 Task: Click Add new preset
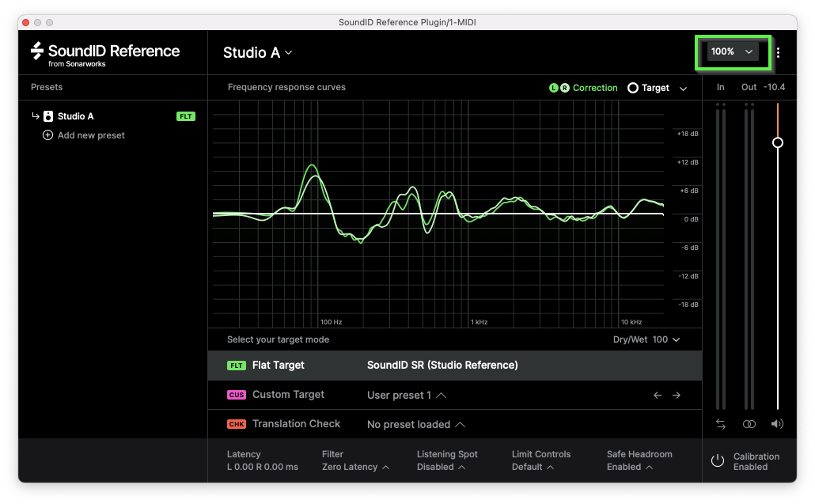91,135
